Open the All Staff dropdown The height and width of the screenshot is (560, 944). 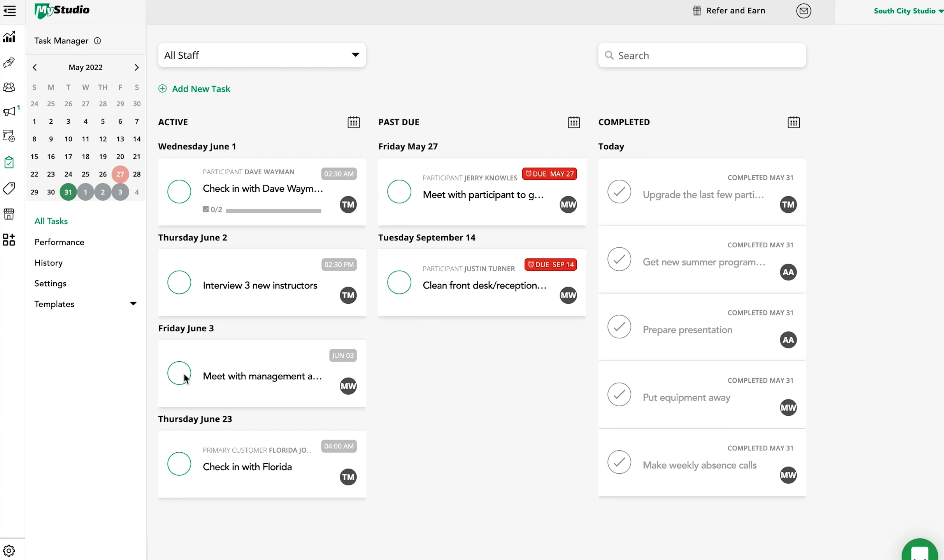pyautogui.click(x=261, y=55)
